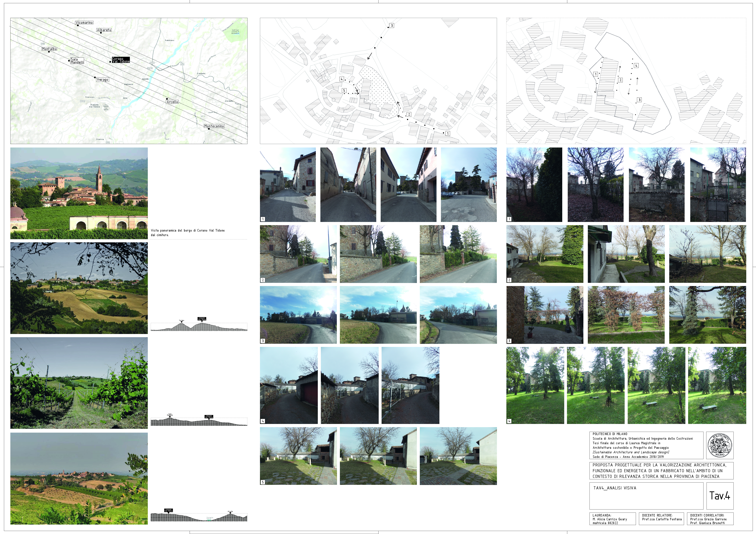Open the hilltop village above terraced fields photo

(x=79, y=478)
